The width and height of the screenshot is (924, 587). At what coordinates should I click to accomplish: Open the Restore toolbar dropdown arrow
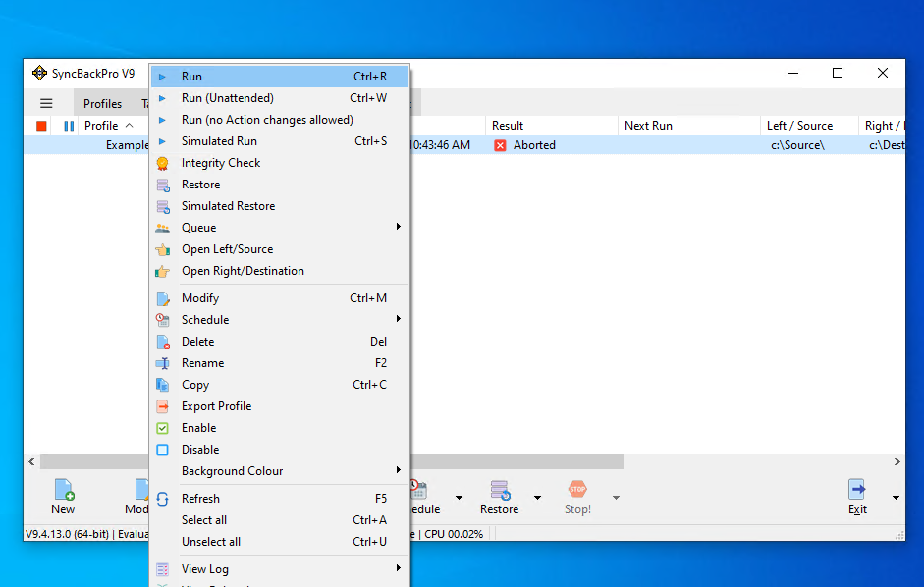click(x=537, y=498)
